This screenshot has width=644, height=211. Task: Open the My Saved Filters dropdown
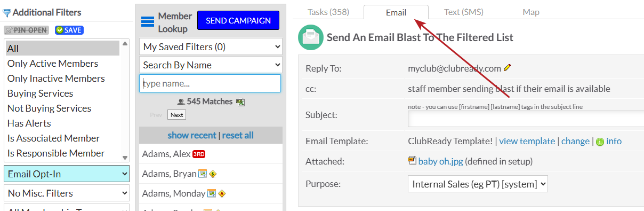(x=211, y=47)
